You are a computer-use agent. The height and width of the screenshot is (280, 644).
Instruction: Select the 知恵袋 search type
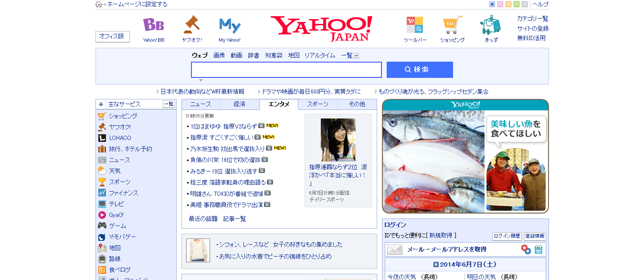(x=274, y=55)
